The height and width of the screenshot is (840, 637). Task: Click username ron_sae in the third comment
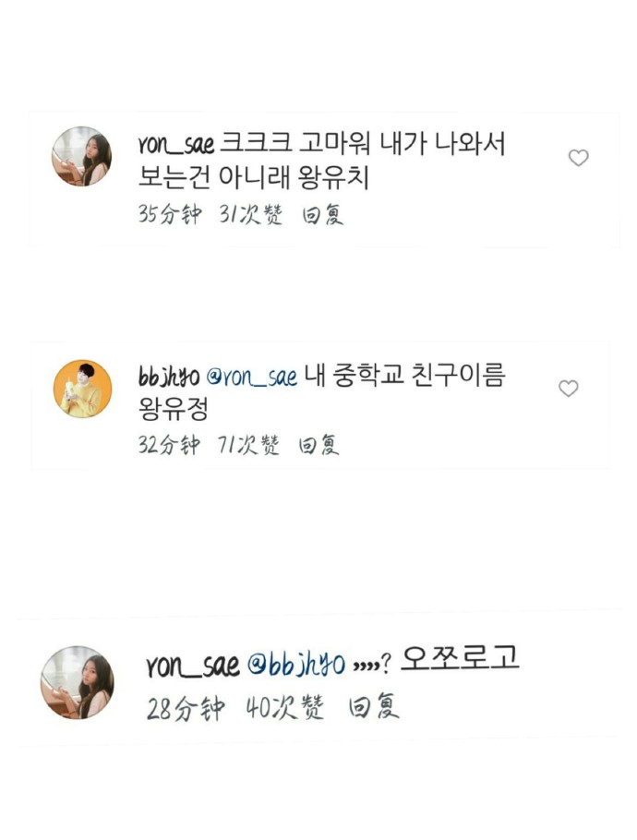coord(193,666)
